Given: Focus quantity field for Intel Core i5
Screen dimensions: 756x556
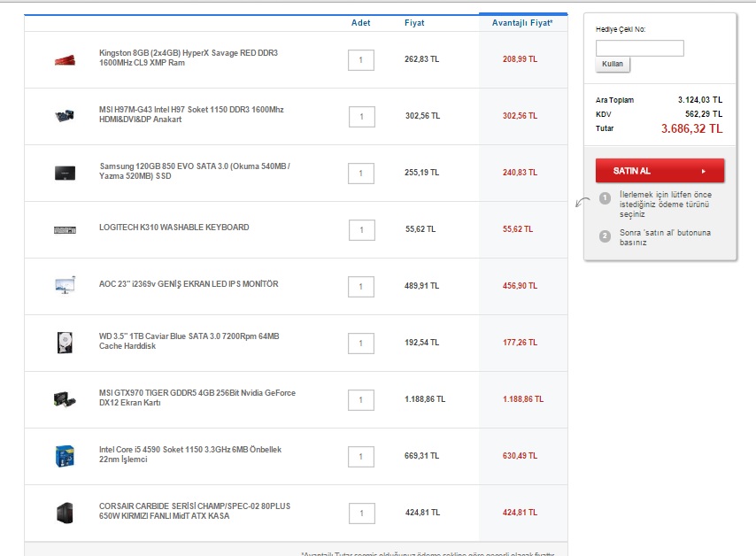Looking at the screenshot, I should (x=361, y=457).
